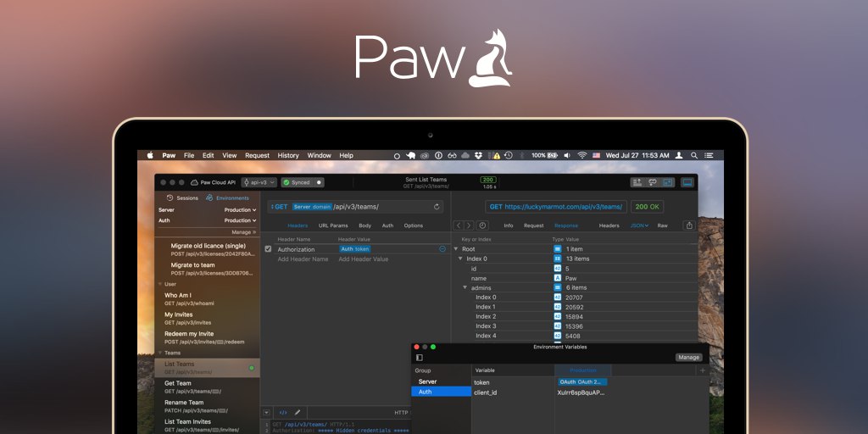Open the Auth Production dropdown
The height and width of the screenshot is (434, 868).
coord(240,220)
